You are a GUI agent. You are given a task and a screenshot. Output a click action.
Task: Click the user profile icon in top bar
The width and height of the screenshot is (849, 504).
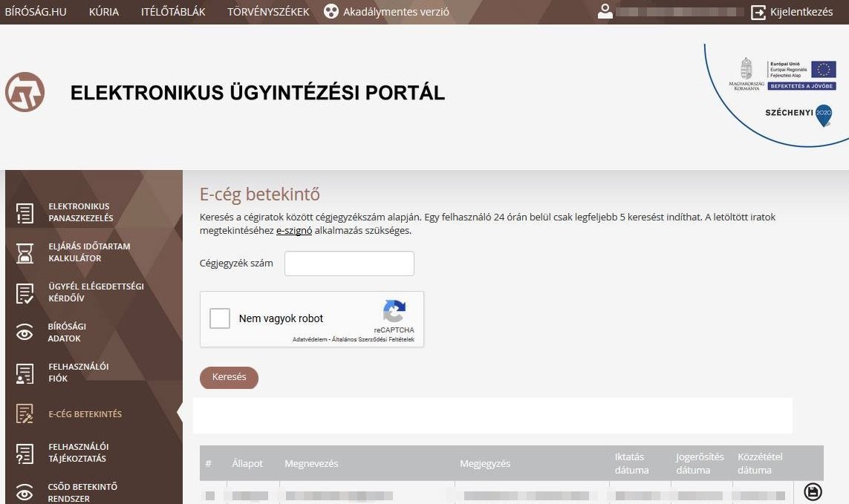tap(605, 11)
